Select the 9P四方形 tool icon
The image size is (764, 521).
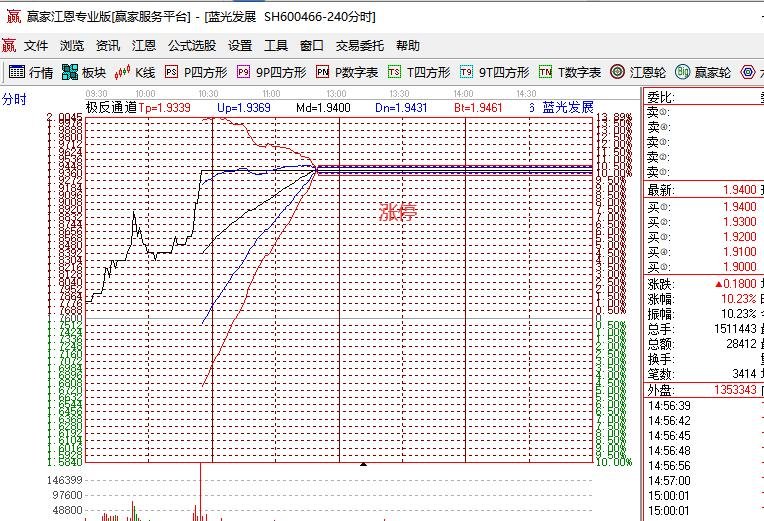(243, 72)
